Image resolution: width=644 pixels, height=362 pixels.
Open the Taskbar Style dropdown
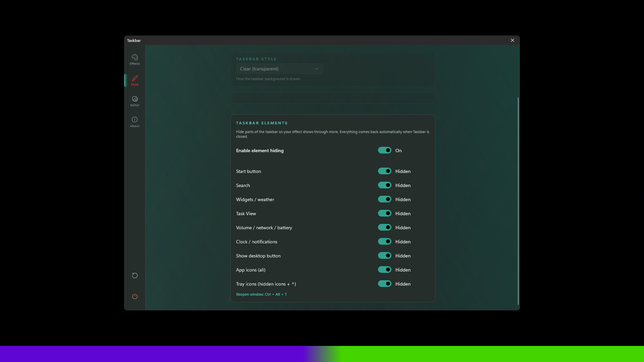(279, 69)
